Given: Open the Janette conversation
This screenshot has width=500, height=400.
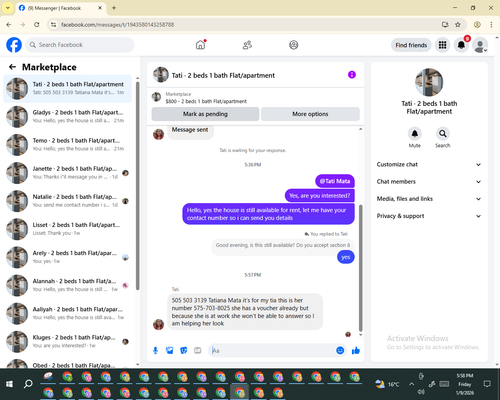Looking at the screenshot, I should pyautogui.click(x=67, y=173).
